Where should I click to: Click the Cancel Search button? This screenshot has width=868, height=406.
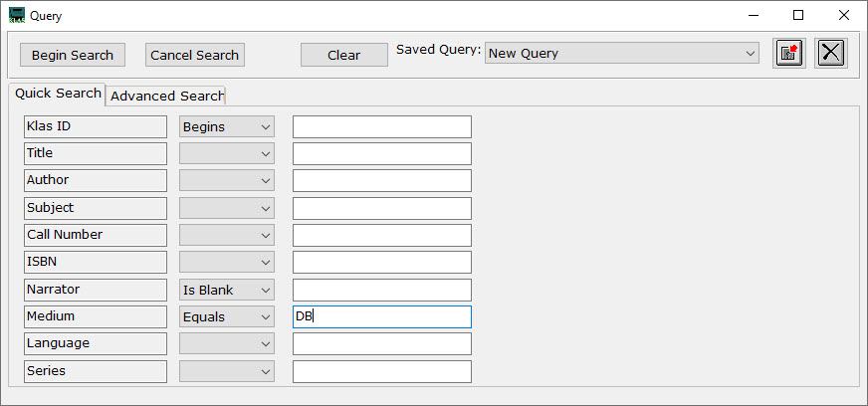coord(194,55)
